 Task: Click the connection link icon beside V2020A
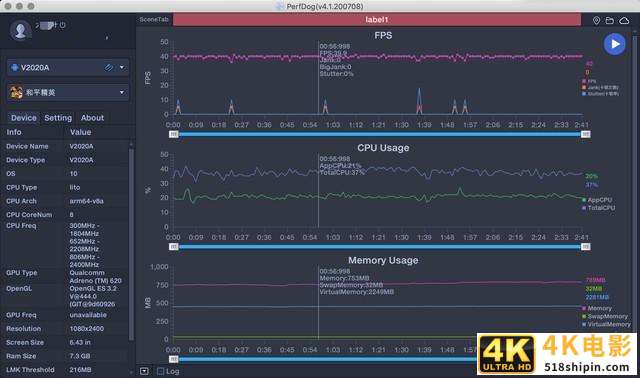pos(109,68)
